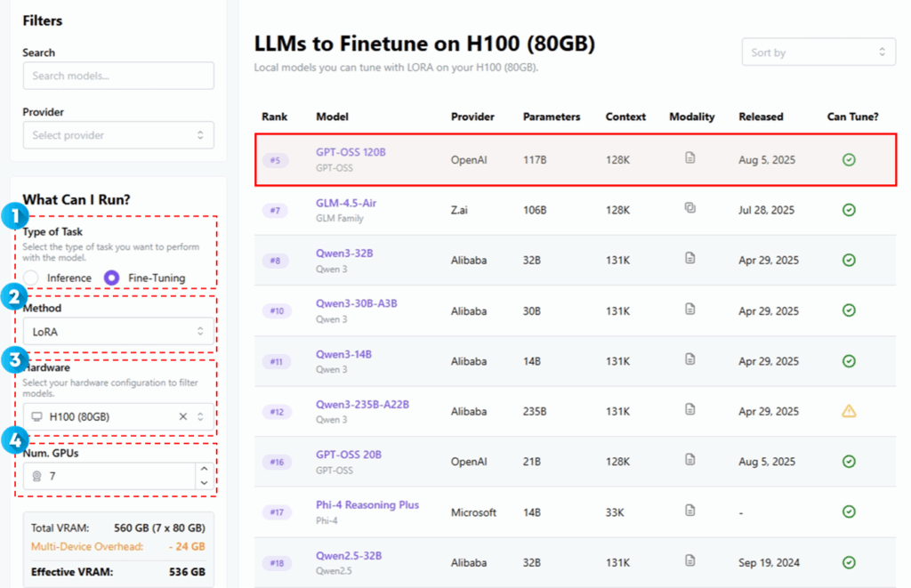This screenshot has width=911, height=588.
Task: Click the Phi-4 Reasoning Plus modality icon
Action: coord(689,511)
